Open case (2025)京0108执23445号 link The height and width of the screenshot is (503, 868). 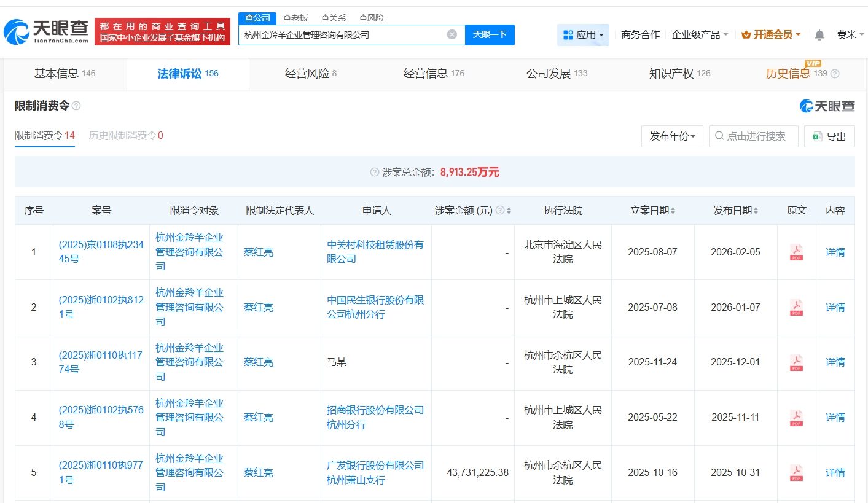click(101, 252)
